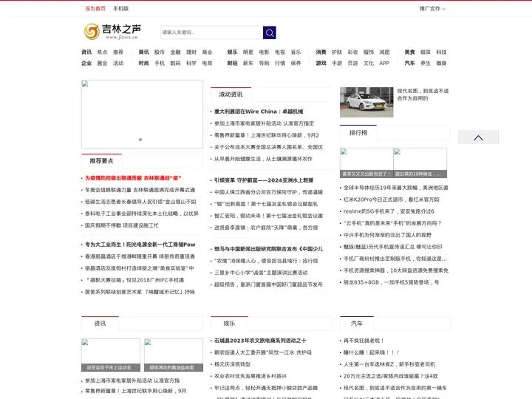The width and height of the screenshot is (532, 399).
Task: Click the magnifier search button
Action: [270, 33]
